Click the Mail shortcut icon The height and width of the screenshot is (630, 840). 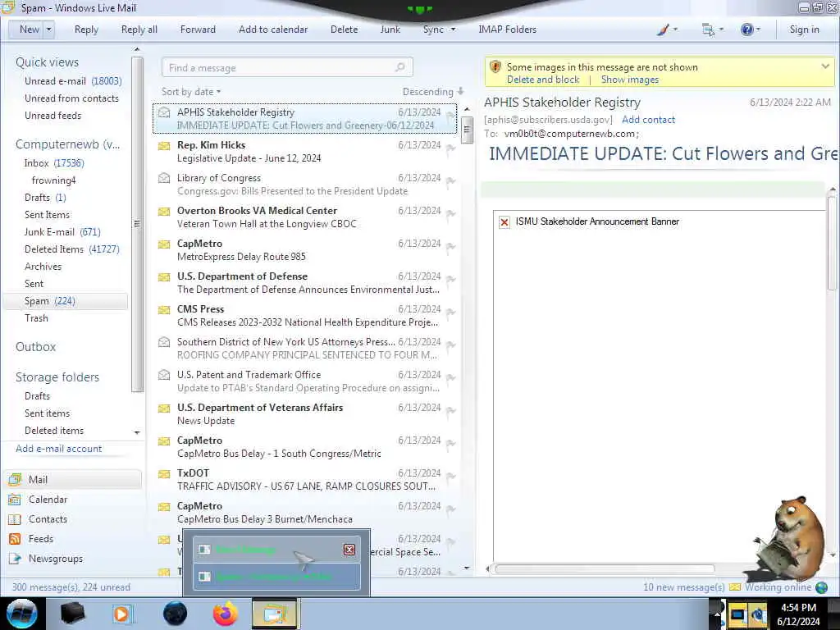[15, 479]
